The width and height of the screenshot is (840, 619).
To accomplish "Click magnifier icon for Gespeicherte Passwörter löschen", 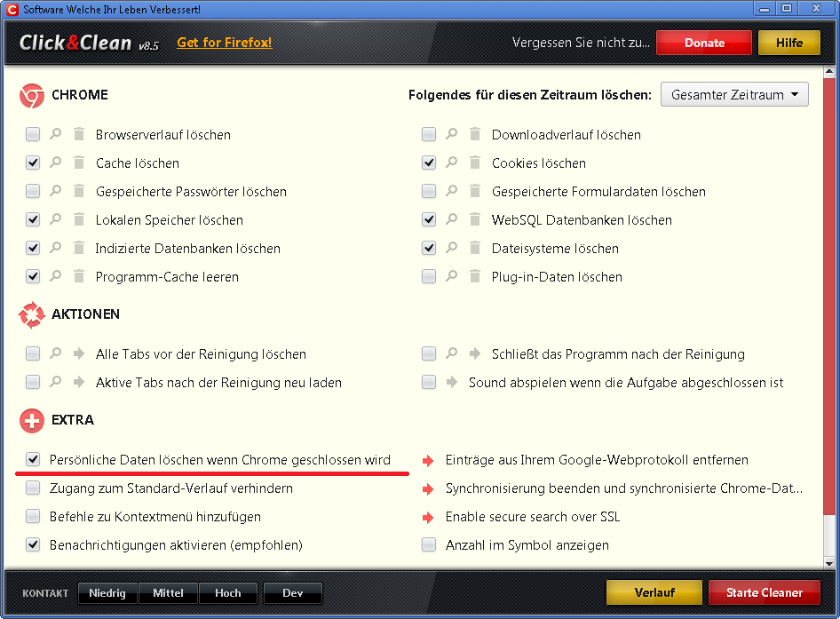I will coord(56,191).
